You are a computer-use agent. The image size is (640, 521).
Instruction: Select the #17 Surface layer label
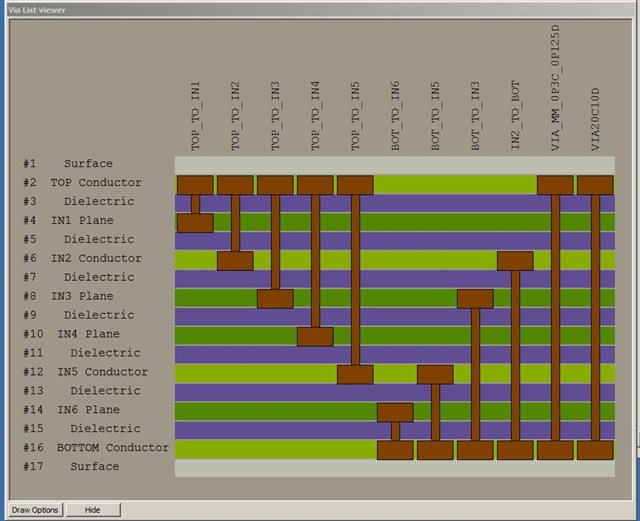point(71,467)
